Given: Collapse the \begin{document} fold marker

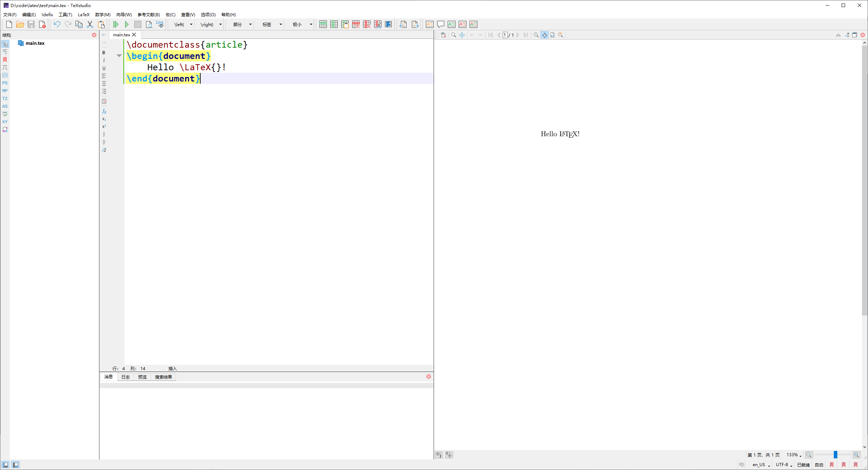Looking at the screenshot, I should (x=119, y=56).
